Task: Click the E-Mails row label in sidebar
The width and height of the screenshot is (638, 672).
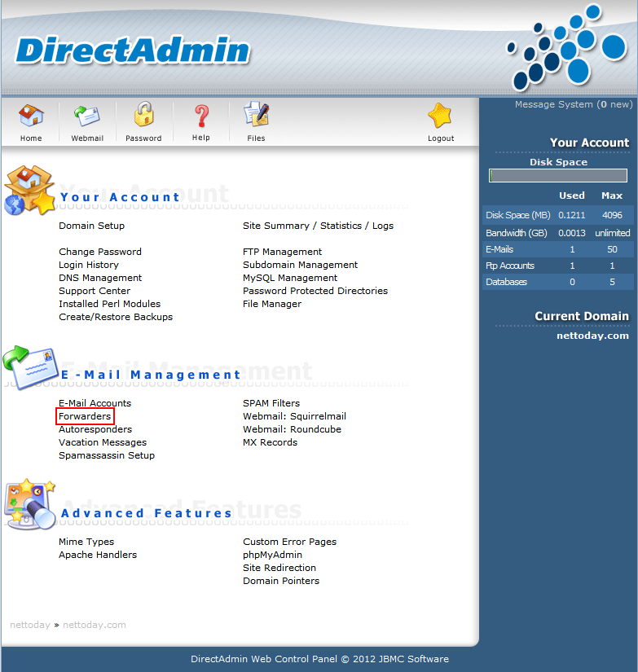Action: pos(499,249)
